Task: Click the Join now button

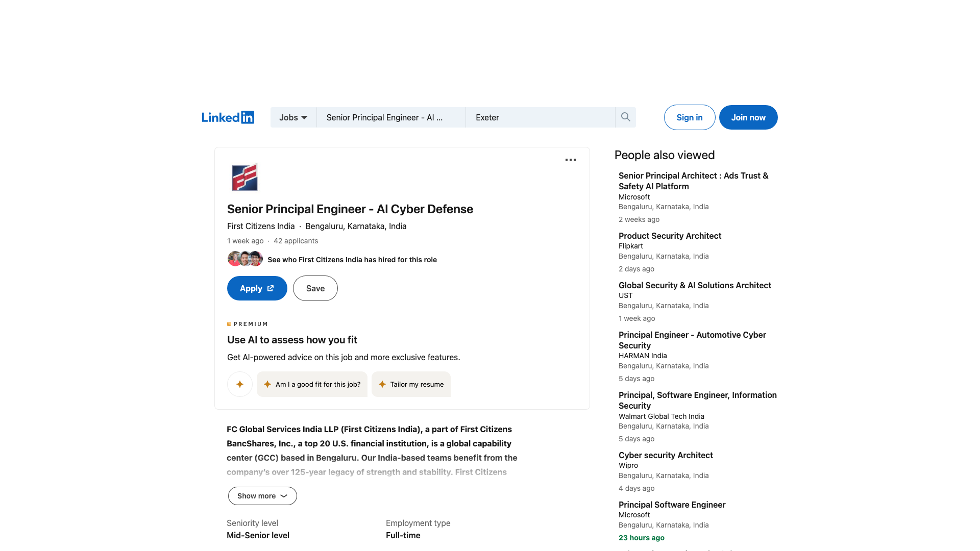Action: 748,117
